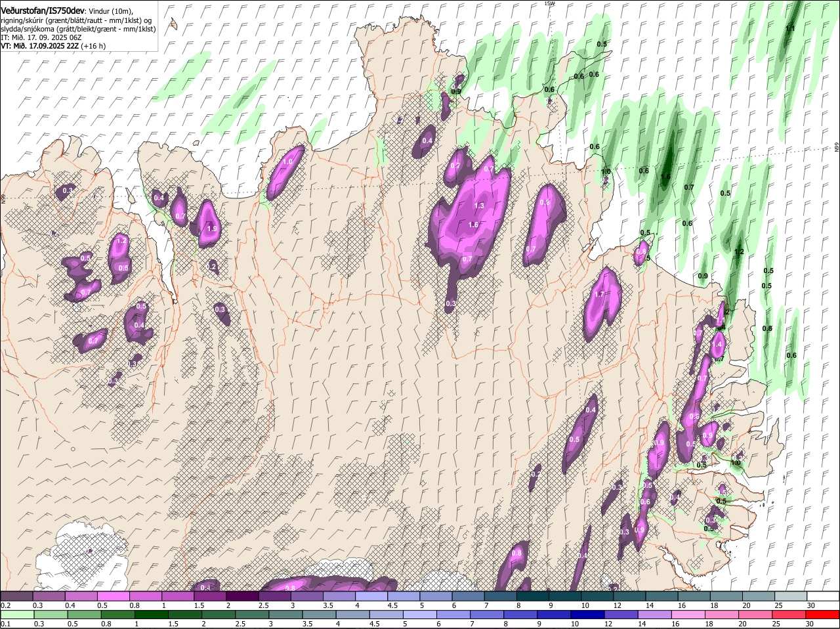Pick the pale gray snow-scale swatch between 25 and 30
The height and width of the screenshot is (629, 840).
[791, 596]
